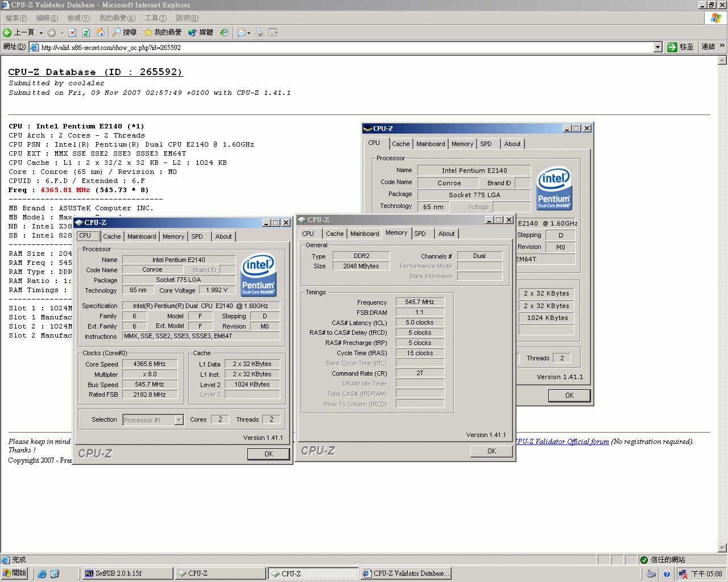Click OK in right CPU-Z window

click(x=569, y=396)
